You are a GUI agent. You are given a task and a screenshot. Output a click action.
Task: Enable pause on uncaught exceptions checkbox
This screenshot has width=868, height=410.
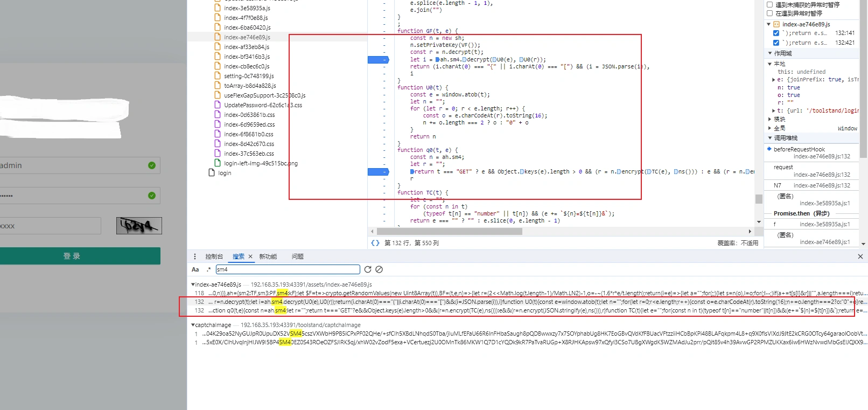(769, 5)
